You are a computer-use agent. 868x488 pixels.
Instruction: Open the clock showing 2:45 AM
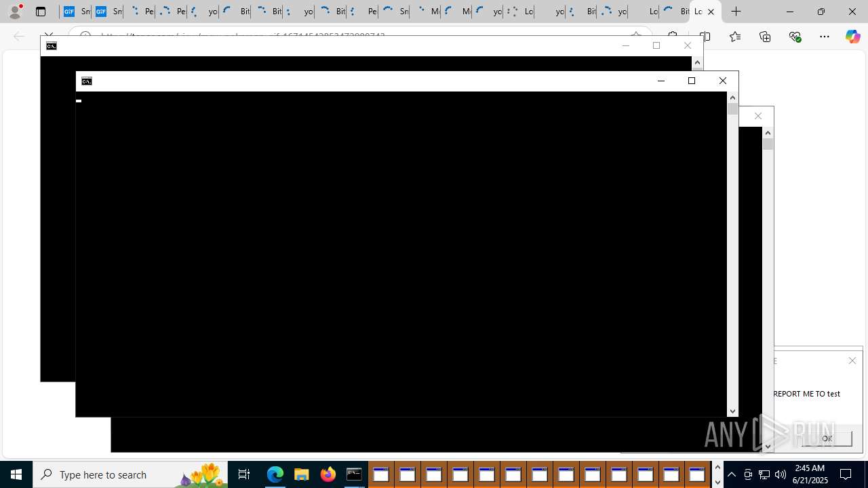click(x=810, y=474)
